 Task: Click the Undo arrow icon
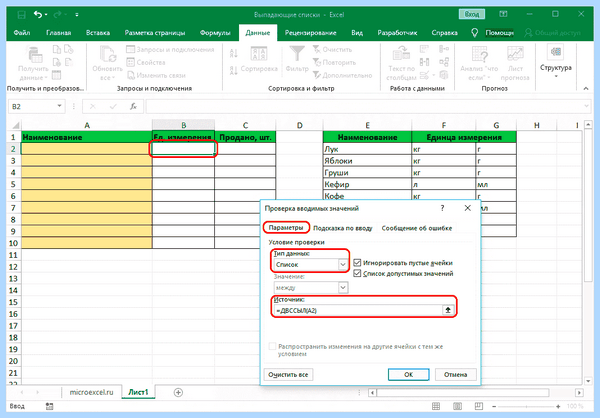37,15
